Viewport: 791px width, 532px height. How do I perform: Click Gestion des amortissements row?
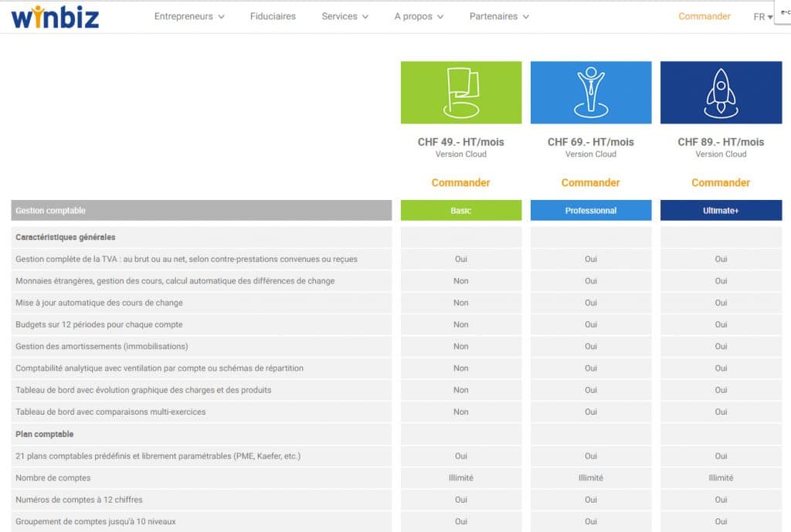coord(202,347)
